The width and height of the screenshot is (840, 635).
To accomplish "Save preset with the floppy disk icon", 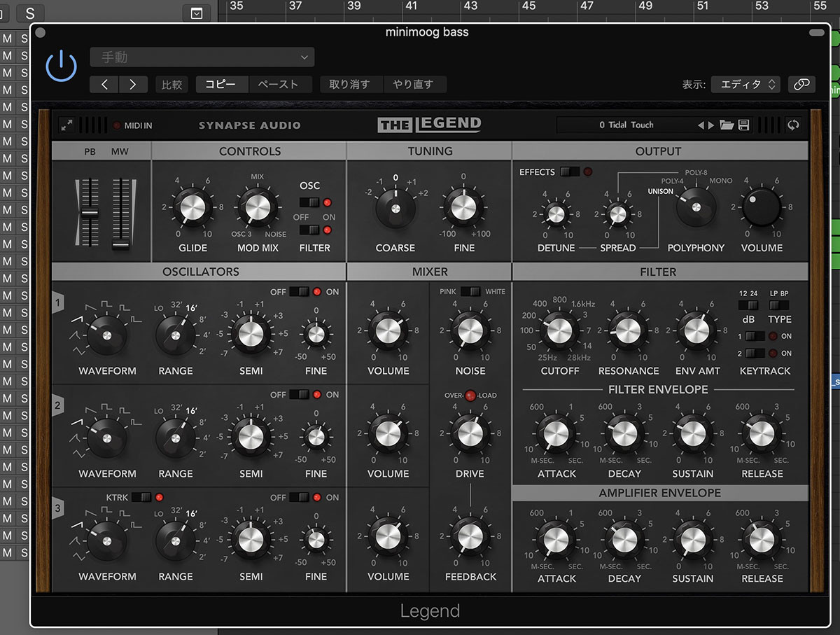I will pyautogui.click(x=743, y=125).
